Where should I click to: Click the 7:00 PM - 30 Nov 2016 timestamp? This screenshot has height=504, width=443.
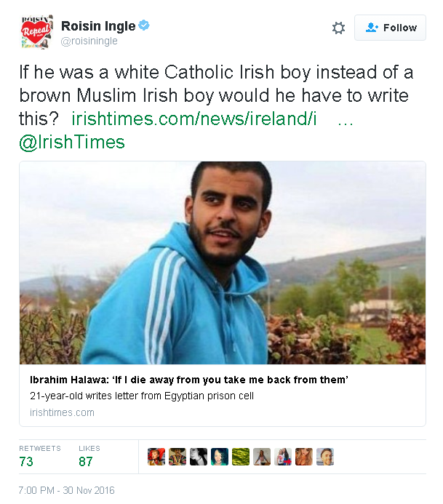coord(66,490)
